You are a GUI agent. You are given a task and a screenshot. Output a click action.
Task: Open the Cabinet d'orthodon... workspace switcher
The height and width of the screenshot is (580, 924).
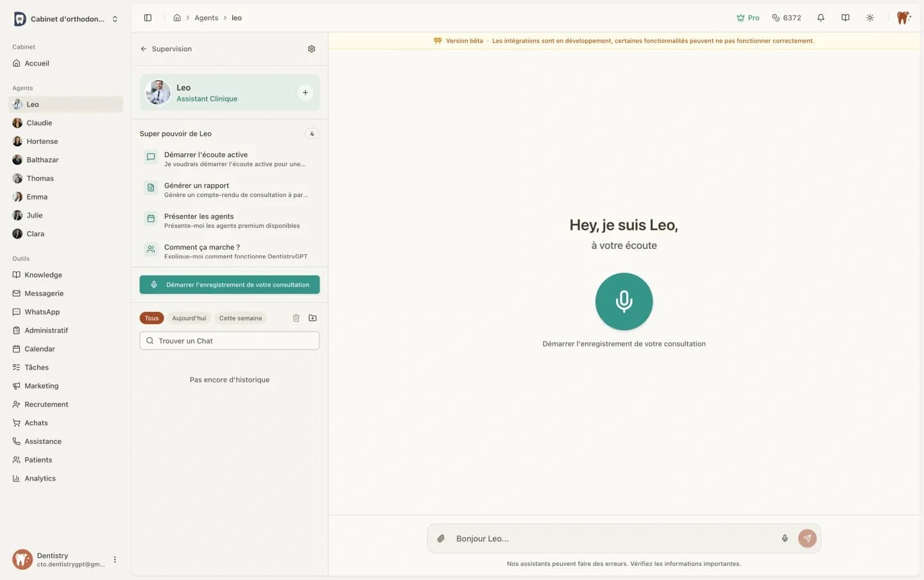(66, 19)
